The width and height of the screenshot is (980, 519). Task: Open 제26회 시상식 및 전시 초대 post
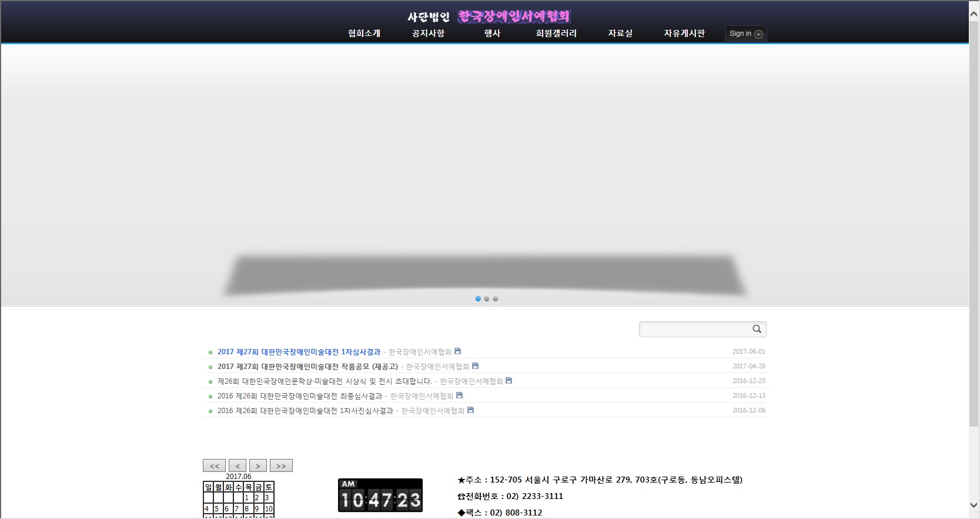(x=325, y=381)
